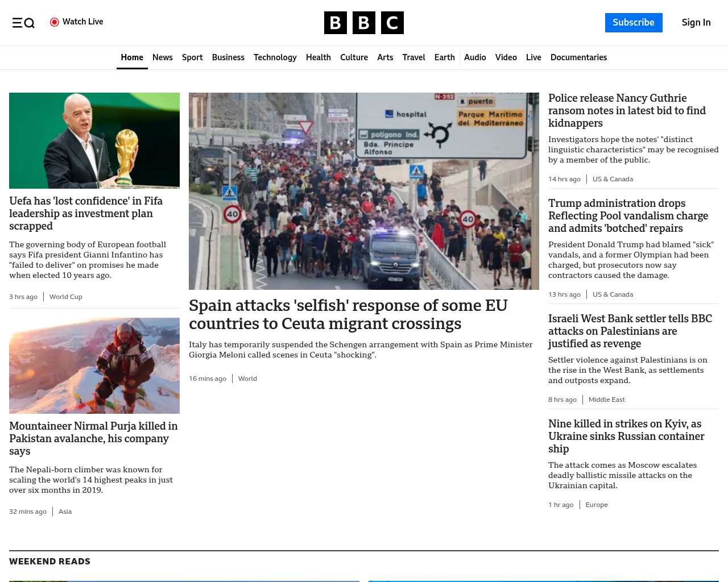
Task: Click the '3 hrs ago' timestamp
Action: (x=23, y=297)
